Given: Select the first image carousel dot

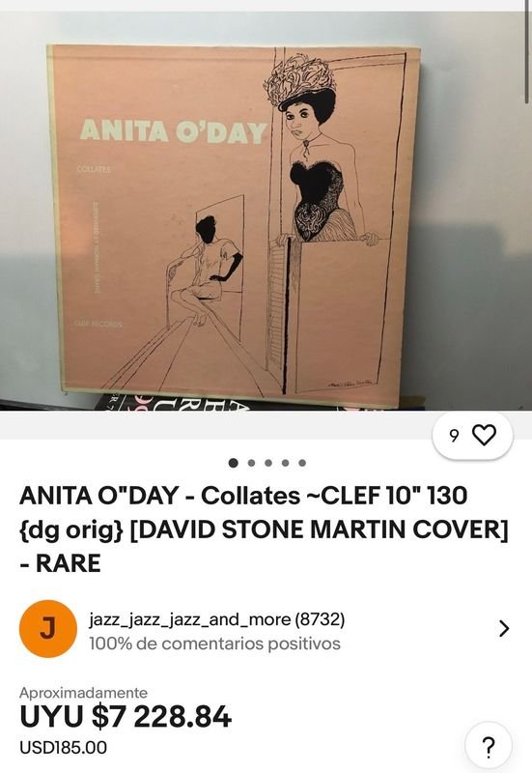Looking at the screenshot, I should (x=234, y=463).
